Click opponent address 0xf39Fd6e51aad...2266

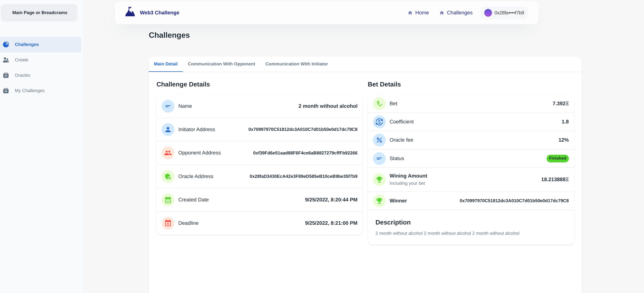pyautogui.click(x=305, y=153)
